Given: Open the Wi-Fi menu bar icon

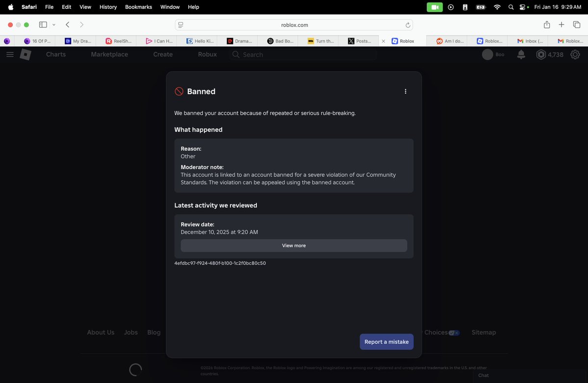Looking at the screenshot, I should (497, 7).
